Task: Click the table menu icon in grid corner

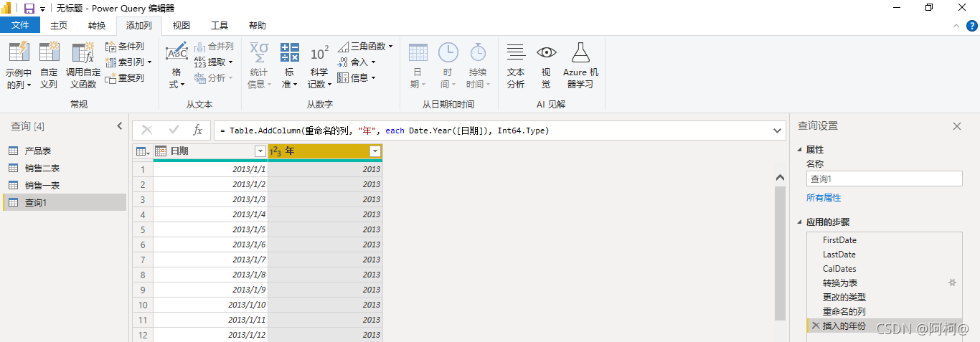Action: click(143, 151)
